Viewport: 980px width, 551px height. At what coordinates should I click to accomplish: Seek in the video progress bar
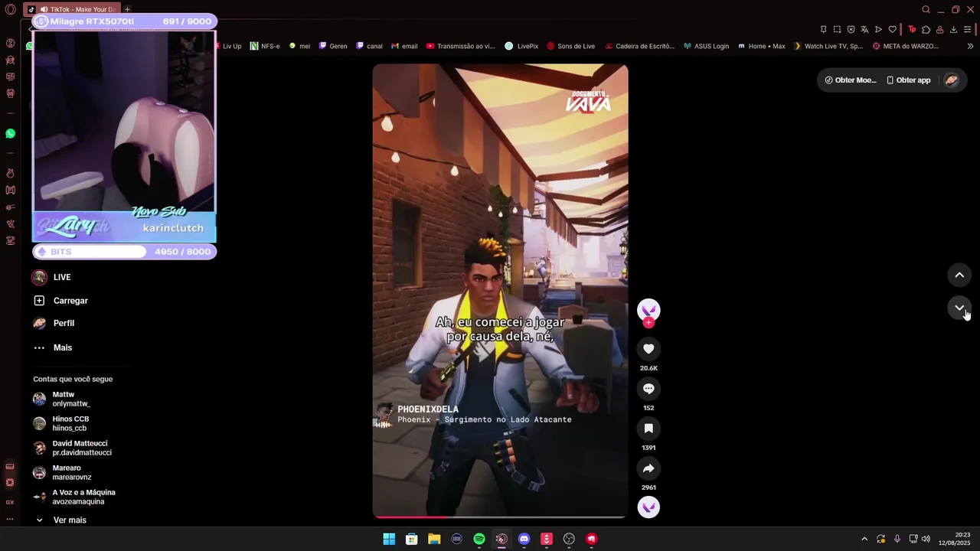click(500, 517)
